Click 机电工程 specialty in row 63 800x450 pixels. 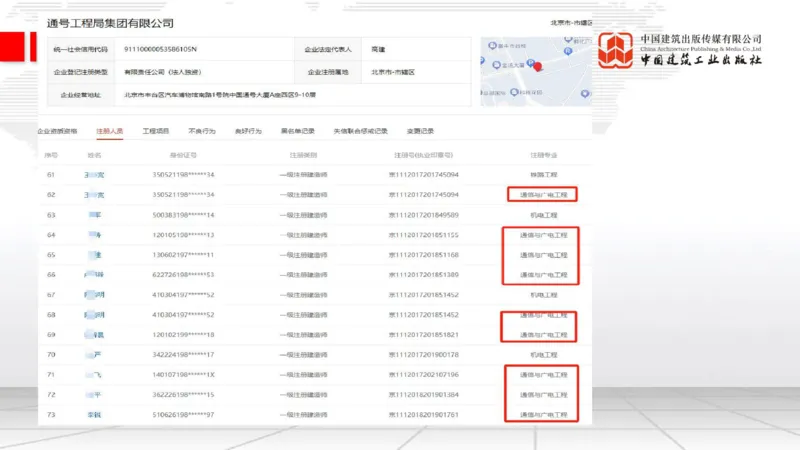click(543, 215)
